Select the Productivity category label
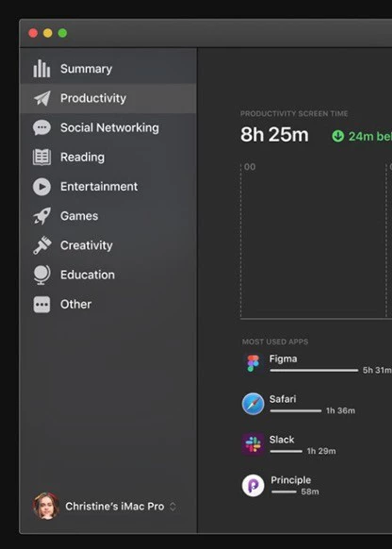Screen dimensions: 392x549 click(x=93, y=98)
